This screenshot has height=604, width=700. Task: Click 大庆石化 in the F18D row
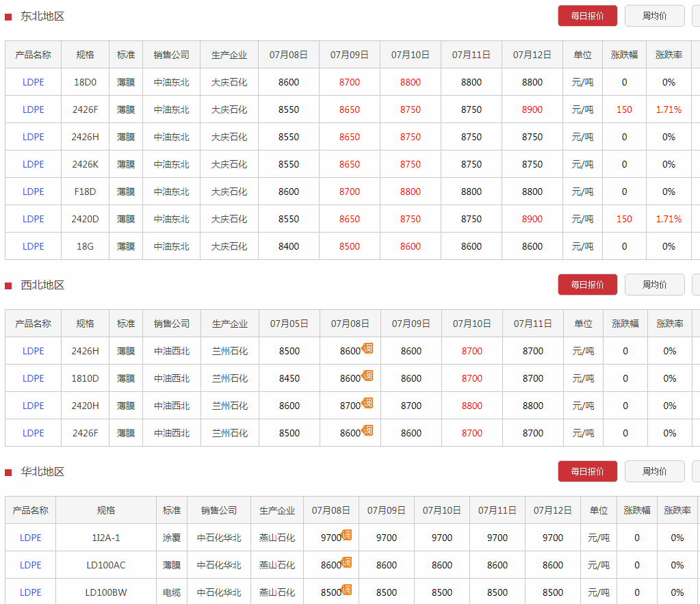click(229, 192)
